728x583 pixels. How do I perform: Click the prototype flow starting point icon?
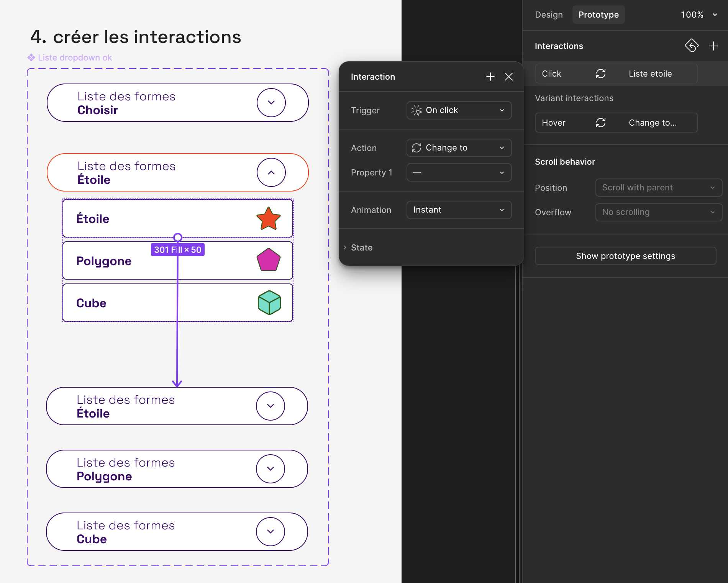[x=692, y=46]
